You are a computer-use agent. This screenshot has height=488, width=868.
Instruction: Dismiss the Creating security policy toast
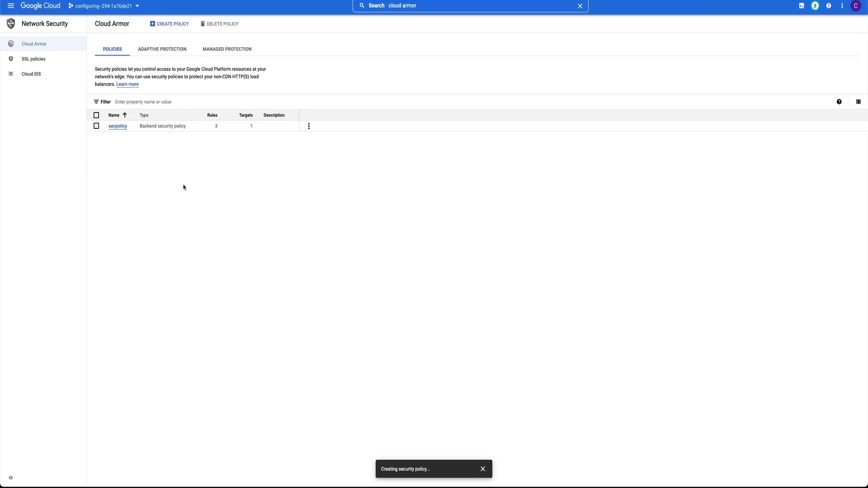[482, 469]
